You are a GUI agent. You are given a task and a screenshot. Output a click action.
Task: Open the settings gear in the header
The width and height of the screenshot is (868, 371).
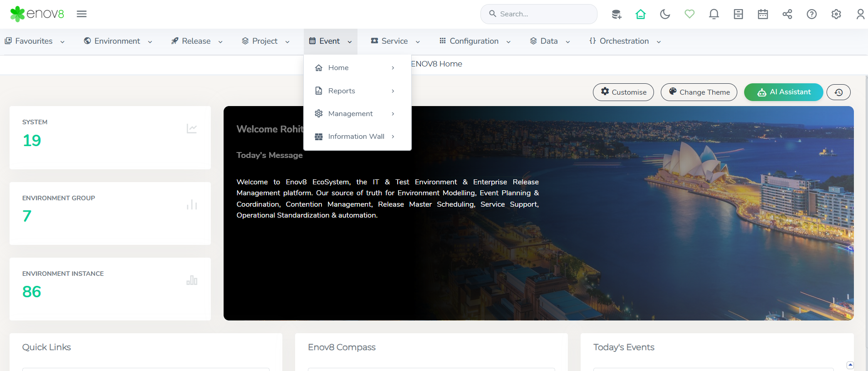[x=836, y=14]
